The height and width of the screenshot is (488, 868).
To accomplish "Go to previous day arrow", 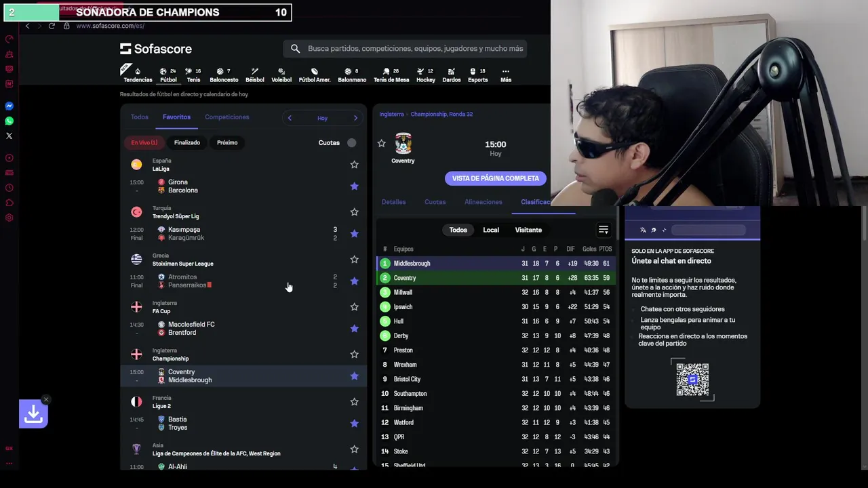I will point(290,118).
